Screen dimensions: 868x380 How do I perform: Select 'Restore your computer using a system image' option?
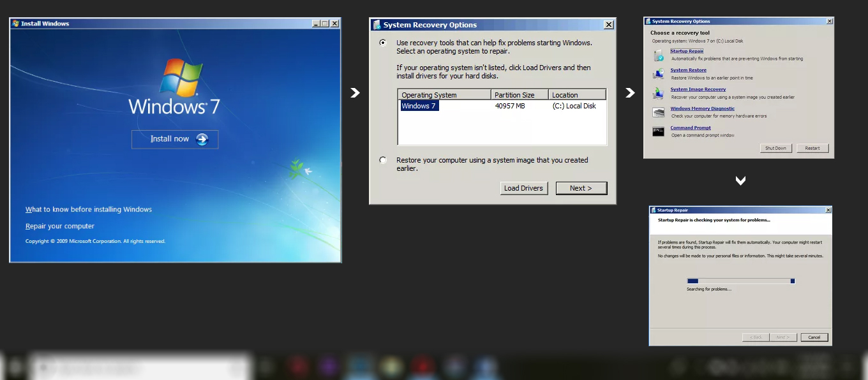(x=383, y=160)
